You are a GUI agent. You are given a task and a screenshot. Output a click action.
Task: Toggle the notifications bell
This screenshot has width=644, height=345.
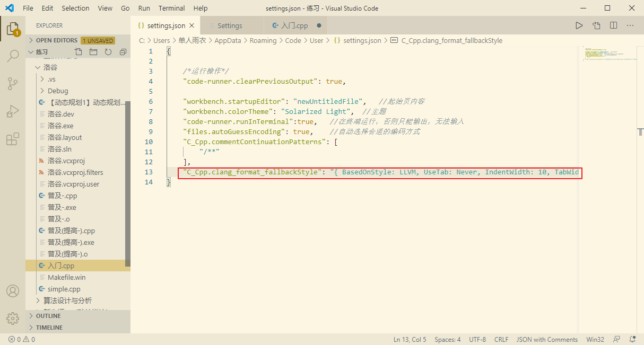[x=632, y=339]
